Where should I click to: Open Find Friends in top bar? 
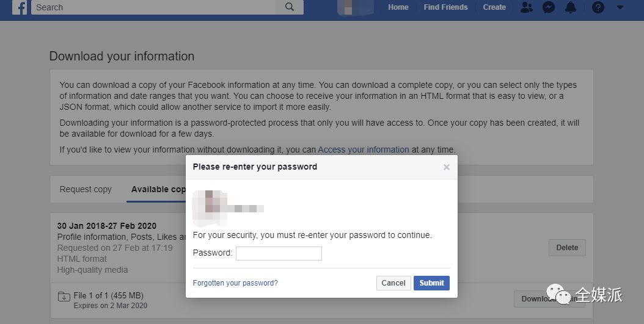tap(445, 7)
